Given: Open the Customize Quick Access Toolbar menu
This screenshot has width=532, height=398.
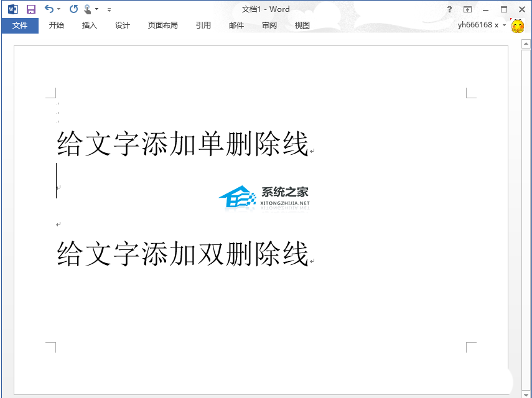Looking at the screenshot, I should point(109,10).
